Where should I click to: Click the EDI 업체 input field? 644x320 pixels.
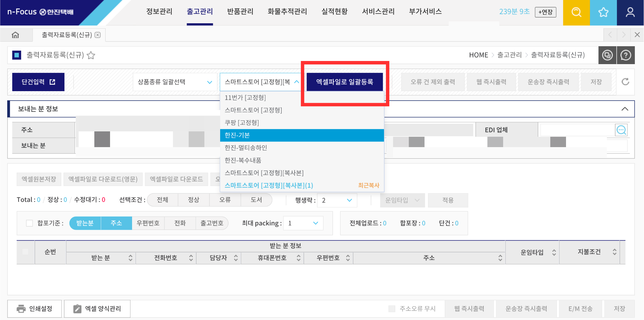(x=578, y=130)
